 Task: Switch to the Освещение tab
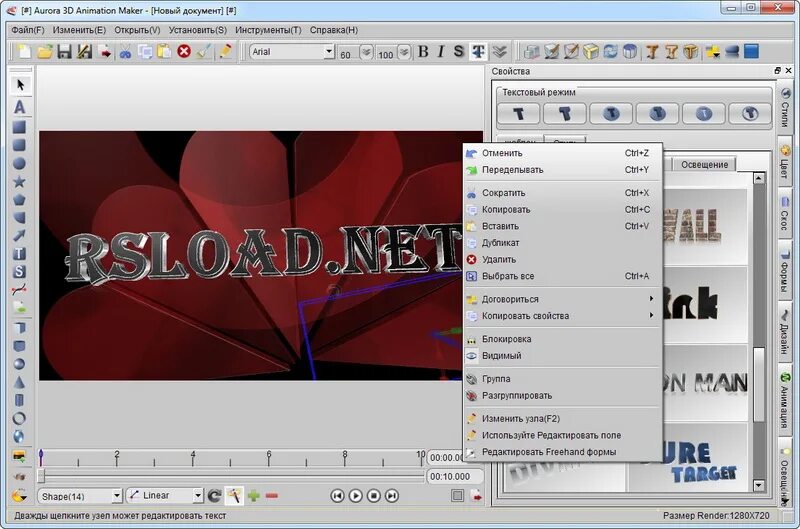coord(705,164)
